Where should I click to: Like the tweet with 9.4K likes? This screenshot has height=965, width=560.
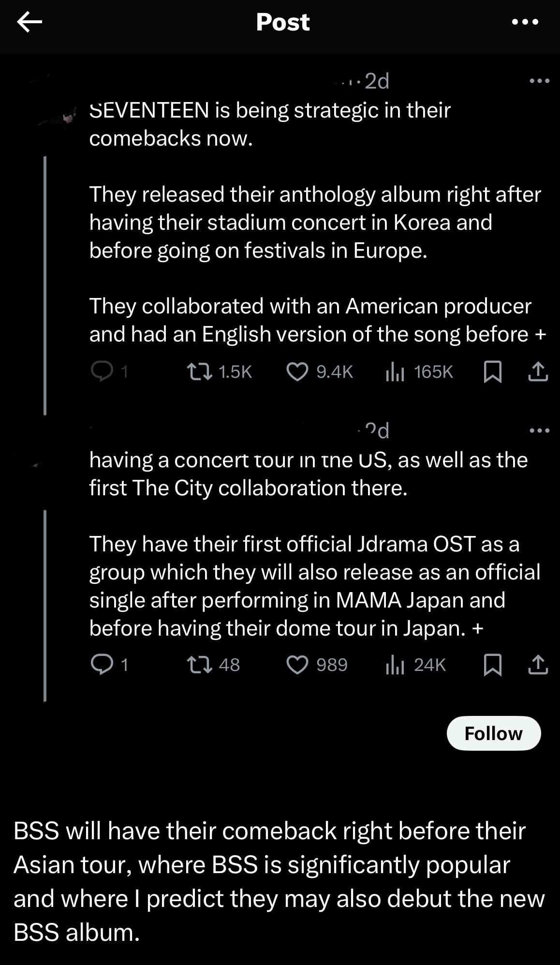tap(297, 372)
